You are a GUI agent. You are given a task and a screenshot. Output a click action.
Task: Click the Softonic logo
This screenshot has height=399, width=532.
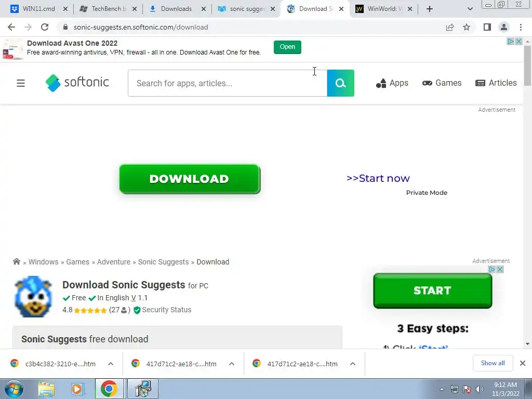click(77, 83)
